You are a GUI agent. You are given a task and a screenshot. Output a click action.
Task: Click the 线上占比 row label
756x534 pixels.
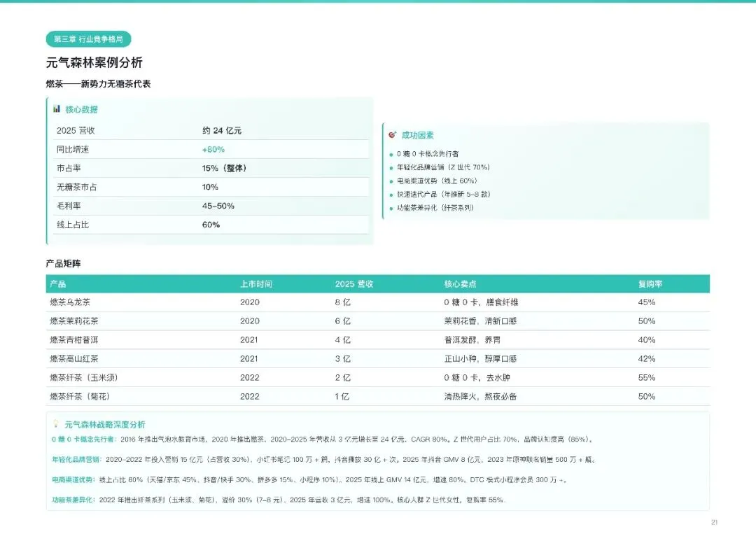pyautogui.click(x=73, y=225)
